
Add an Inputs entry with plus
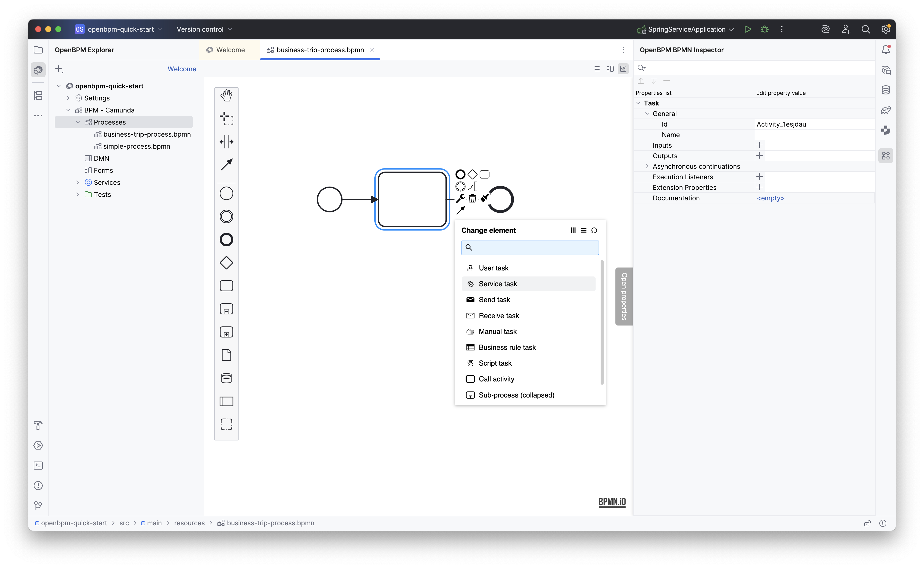coord(760,145)
